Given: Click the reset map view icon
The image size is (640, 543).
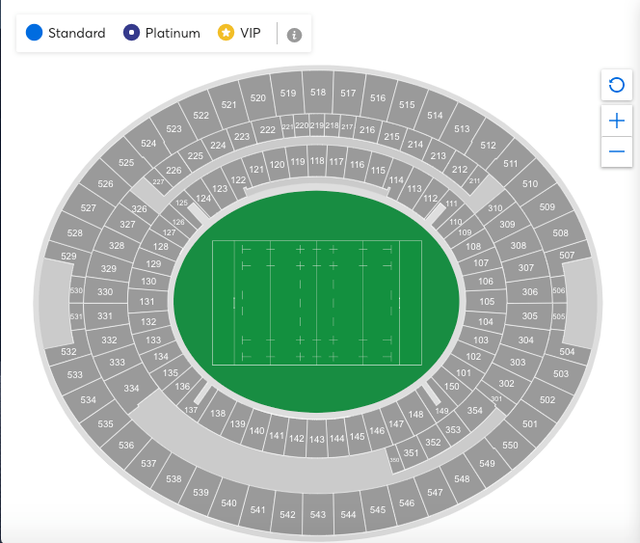Looking at the screenshot, I should (x=616, y=85).
